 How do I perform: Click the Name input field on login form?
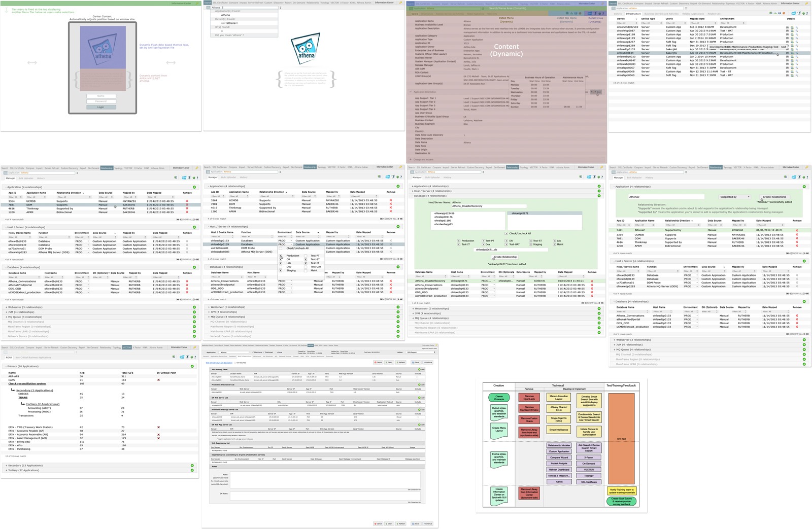click(x=101, y=96)
